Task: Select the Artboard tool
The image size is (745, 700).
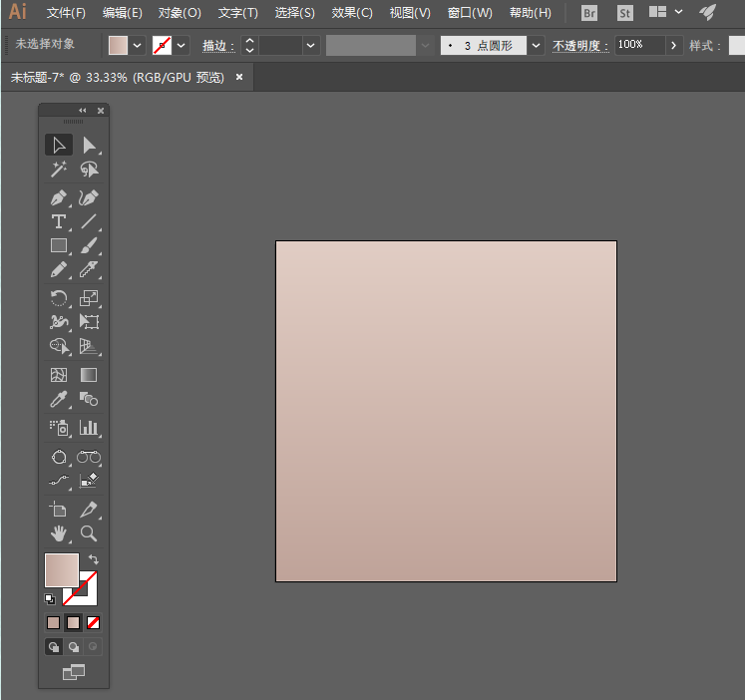Action: tap(59, 510)
